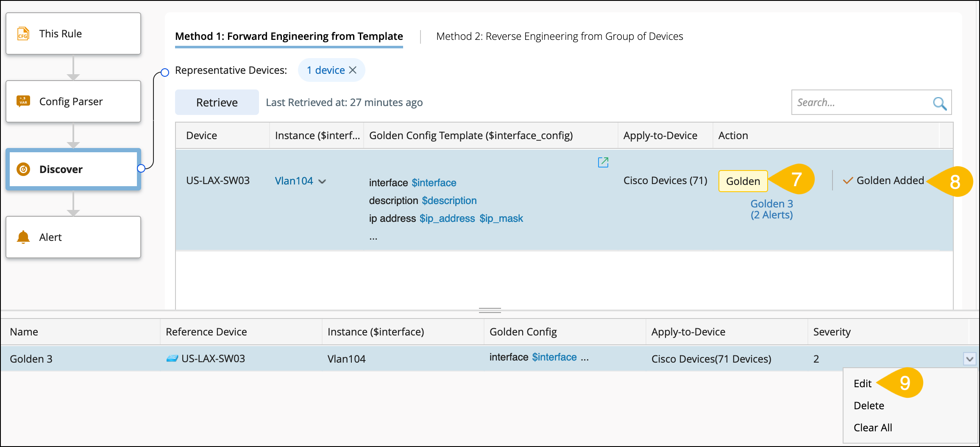Select Clear All in the menu
The image size is (980, 447).
pos(872,427)
